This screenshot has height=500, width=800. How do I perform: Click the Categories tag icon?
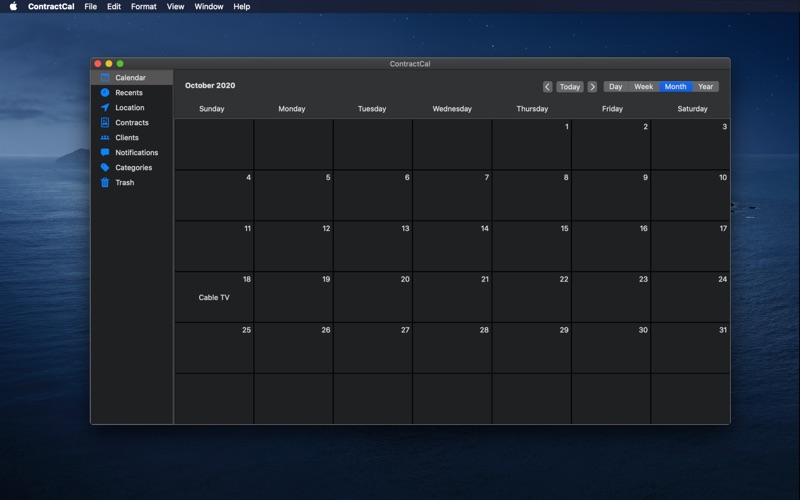click(x=105, y=167)
